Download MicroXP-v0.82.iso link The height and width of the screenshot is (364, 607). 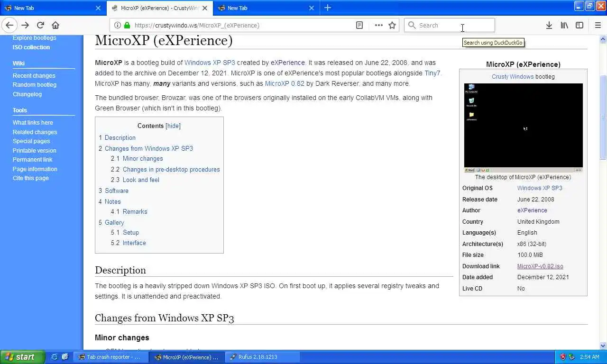pos(540,266)
